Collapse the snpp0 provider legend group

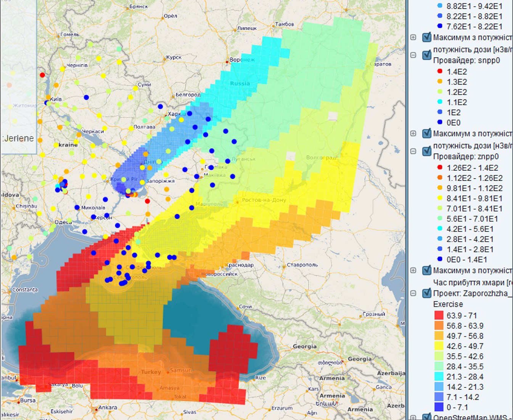[413, 55]
